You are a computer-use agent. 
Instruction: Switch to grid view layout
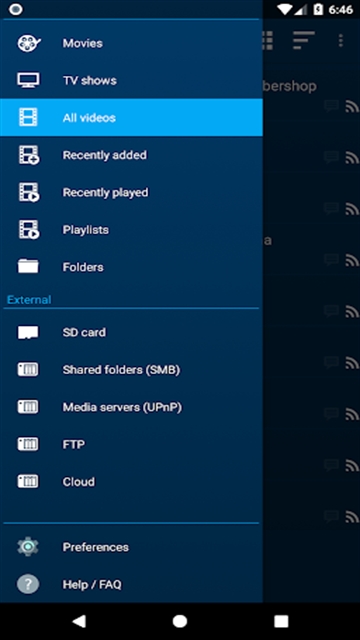pyautogui.click(x=267, y=40)
